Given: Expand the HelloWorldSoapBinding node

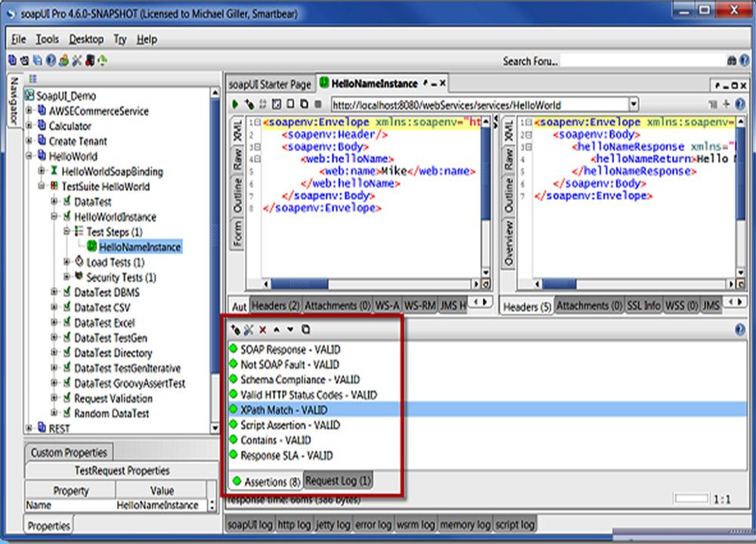Looking at the screenshot, I should [x=42, y=171].
